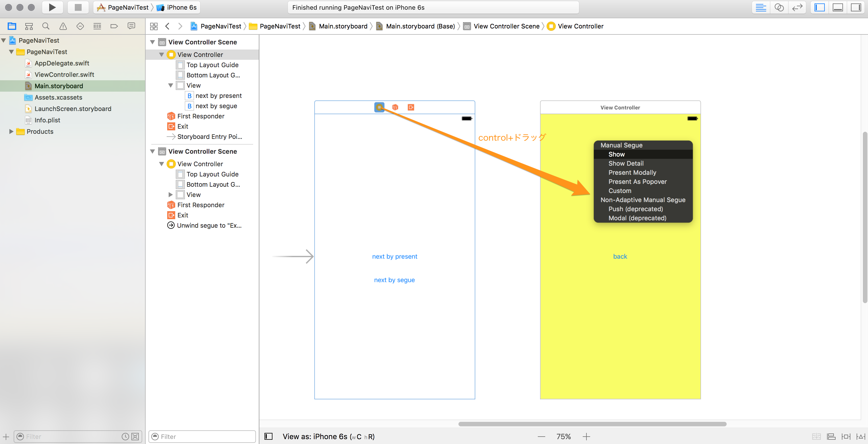Screen dimensions: 868x444
Task: Add a new file with plus button
Action: (x=6, y=437)
